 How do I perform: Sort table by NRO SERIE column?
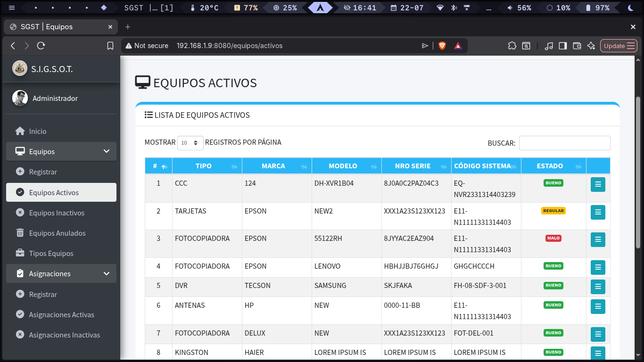[x=416, y=166]
